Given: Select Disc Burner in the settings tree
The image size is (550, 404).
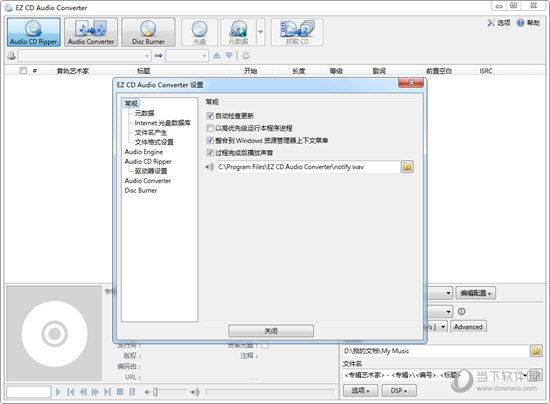Looking at the screenshot, I should [141, 190].
